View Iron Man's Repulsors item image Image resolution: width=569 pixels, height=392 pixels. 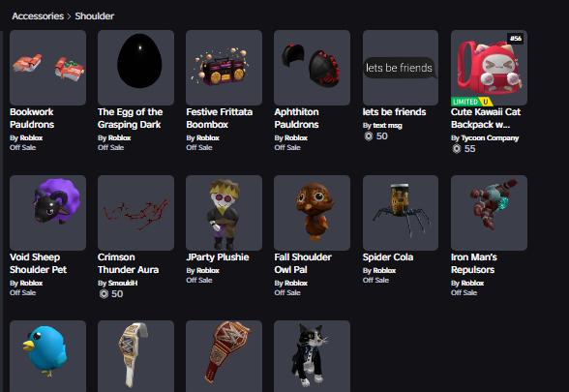click(x=490, y=213)
